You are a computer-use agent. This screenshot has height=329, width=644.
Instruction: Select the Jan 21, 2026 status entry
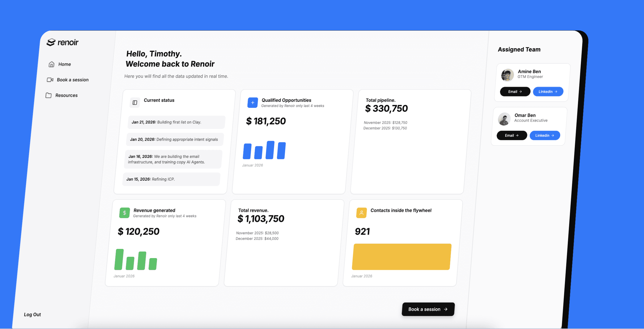[x=176, y=122]
